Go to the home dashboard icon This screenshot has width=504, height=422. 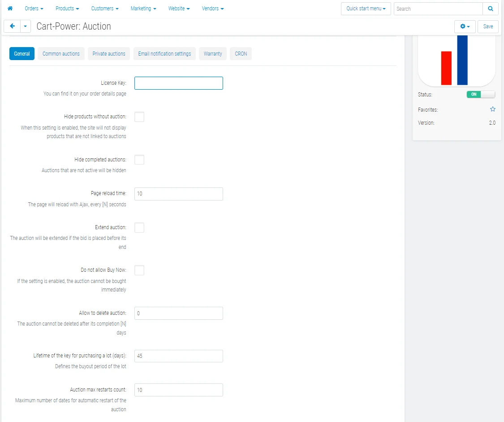[10, 9]
